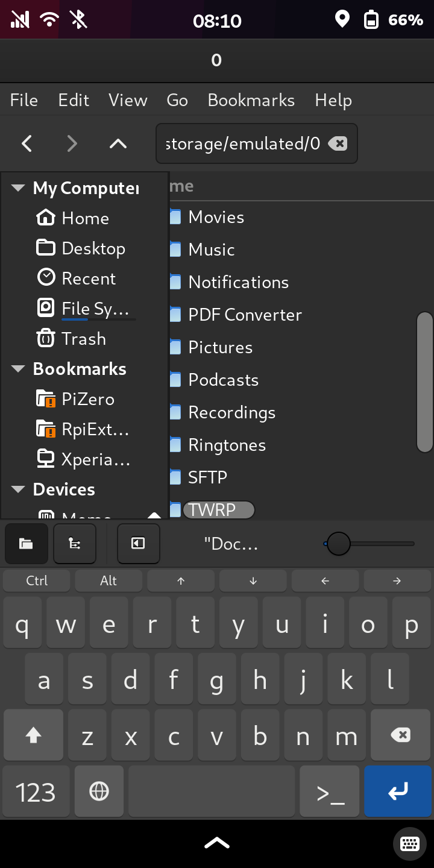Viewport: 434px width, 868px height.
Task: Collapse the Bookmarks section
Action: [x=18, y=369]
